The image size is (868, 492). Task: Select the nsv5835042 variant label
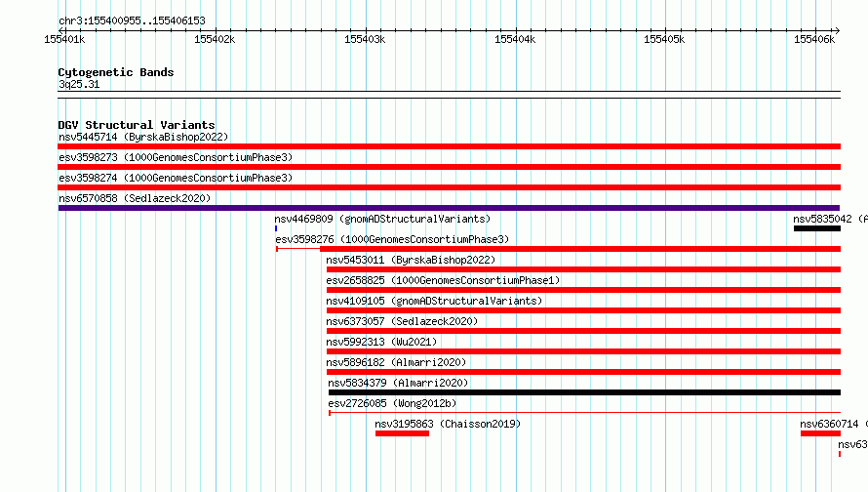(x=830, y=219)
